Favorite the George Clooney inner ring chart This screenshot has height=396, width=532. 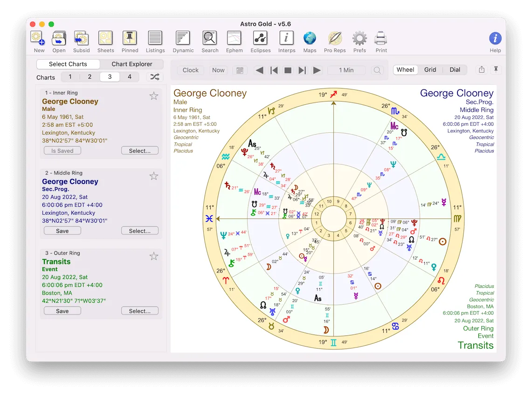(x=154, y=96)
